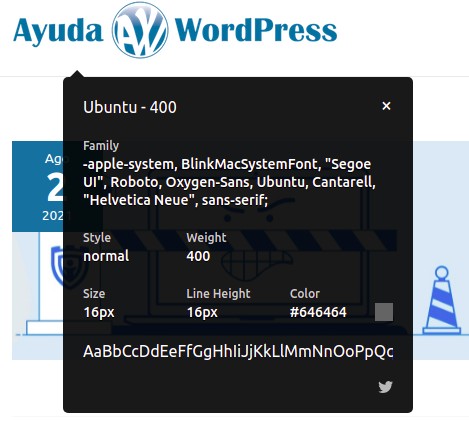469x422 pixels.
Task: Click the circular AW logo emblem
Action: pyautogui.click(x=140, y=30)
